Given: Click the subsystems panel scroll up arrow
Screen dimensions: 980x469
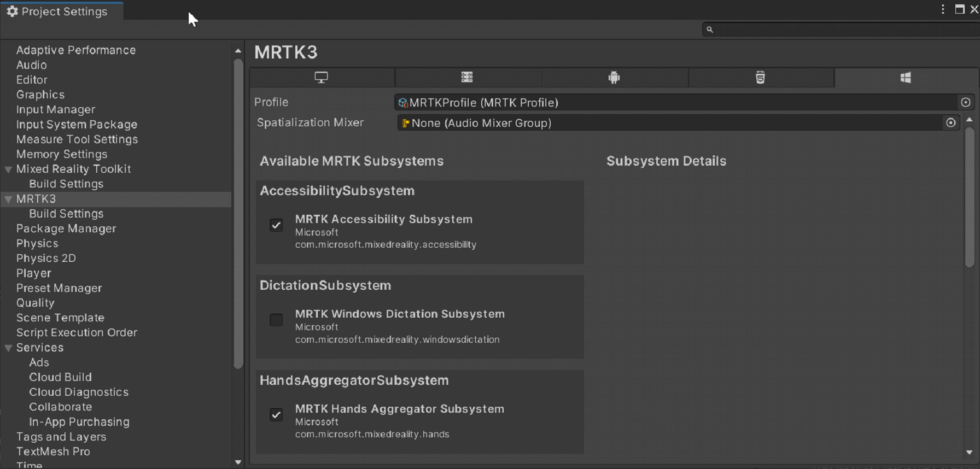Looking at the screenshot, I should [969, 120].
